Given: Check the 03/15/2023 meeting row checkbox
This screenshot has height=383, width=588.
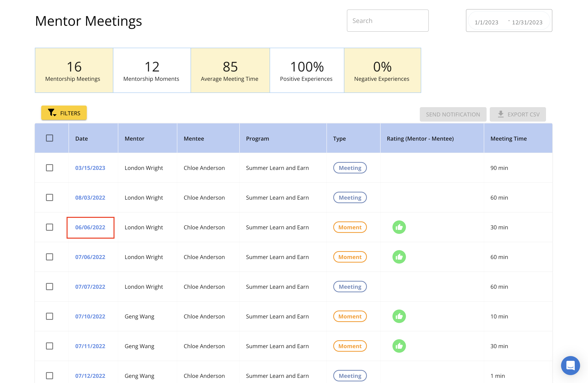Looking at the screenshot, I should click(49, 168).
